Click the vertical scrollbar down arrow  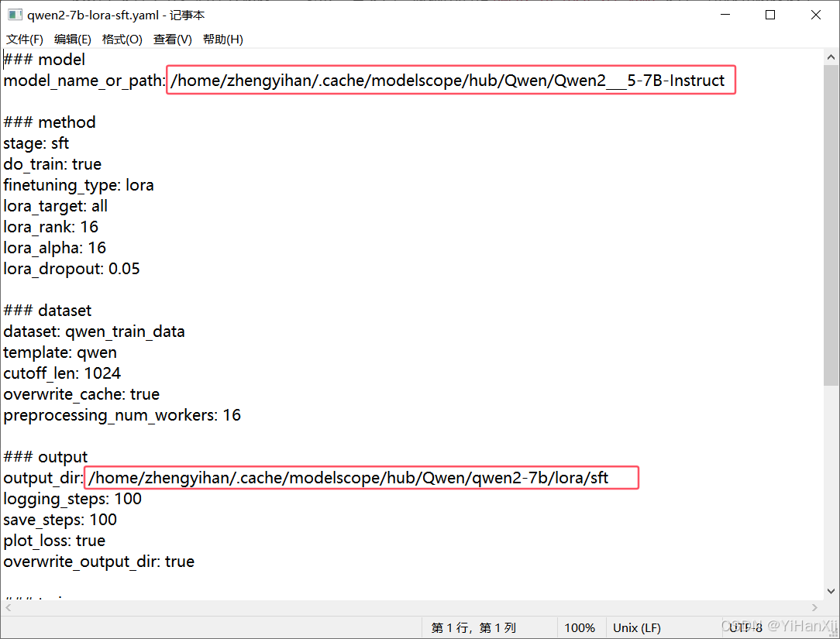pos(831,591)
